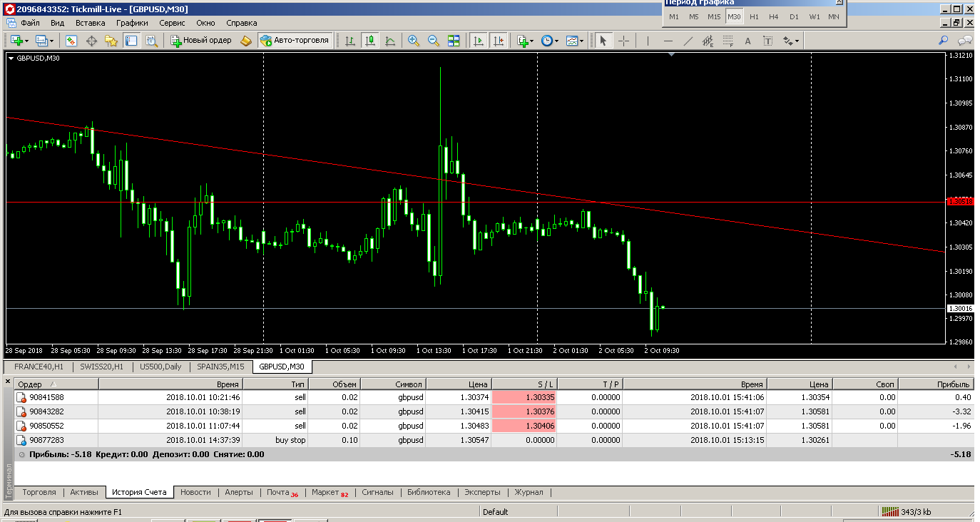
Task: Expand the Templates dropdown arrow
Action: pos(582,41)
